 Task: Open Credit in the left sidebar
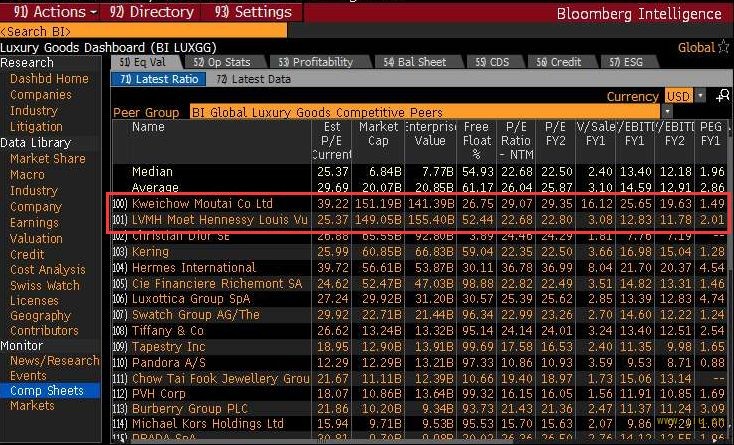point(27,255)
